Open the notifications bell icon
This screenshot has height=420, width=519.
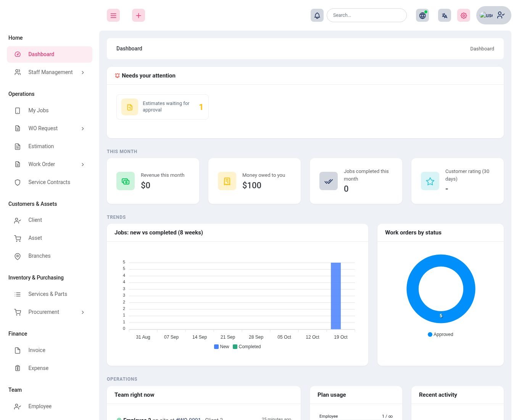(317, 15)
